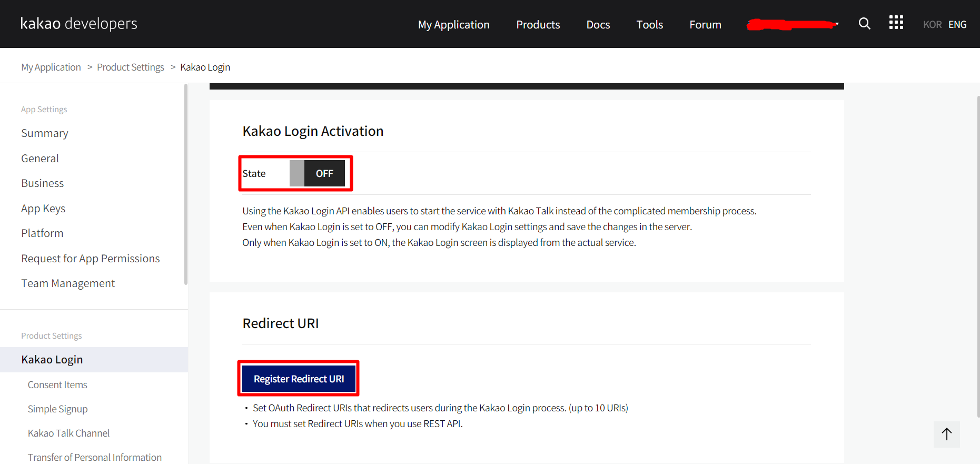This screenshot has height=464, width=980.
Task: Click the sidebar vertical scrollbar
Action: coord(185,184)
